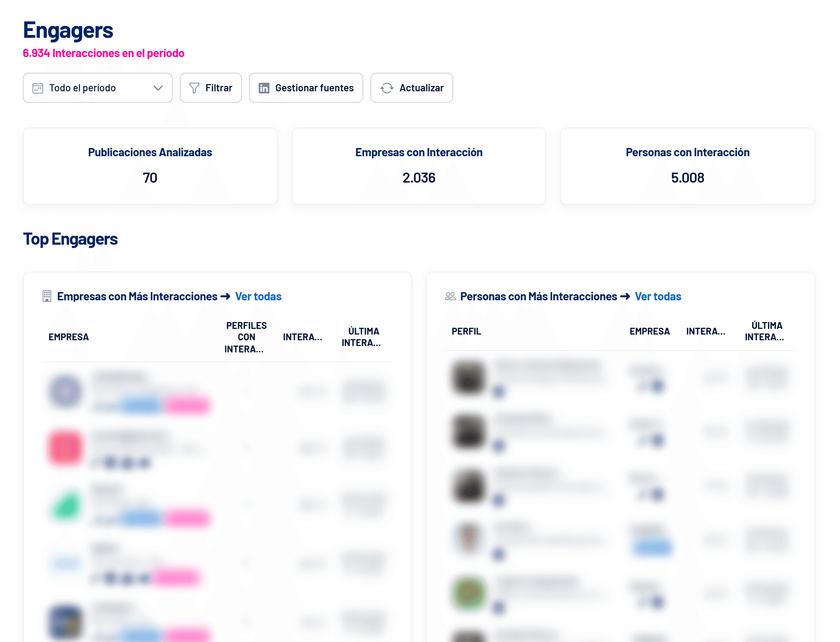Click the refresh arrows icon
This screenshot has width=840, height=642.
click(x=386, y=88)
